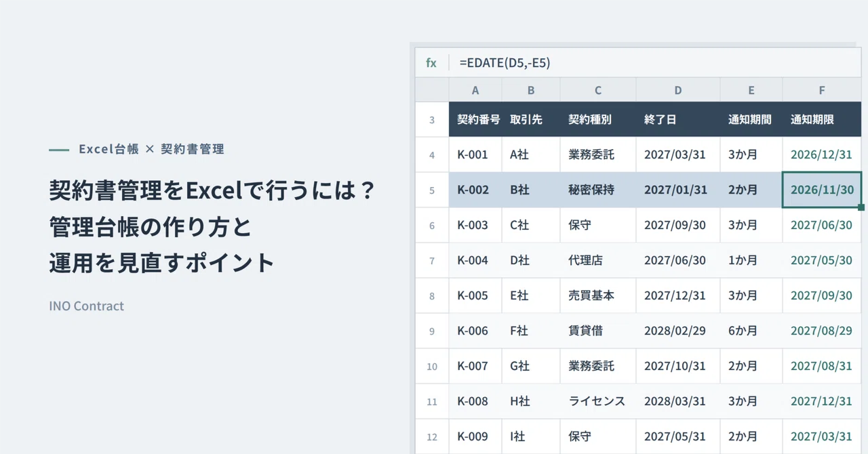Select the K-002 contract number cell
The image size is (868, 454).
point(475,190)
